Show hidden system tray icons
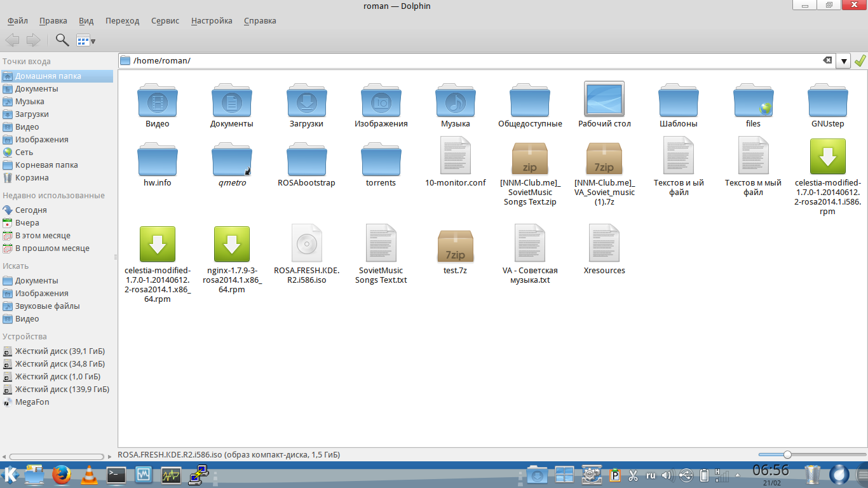The width and height of the screenshot is (868, 488). click(x=737, y=475)
